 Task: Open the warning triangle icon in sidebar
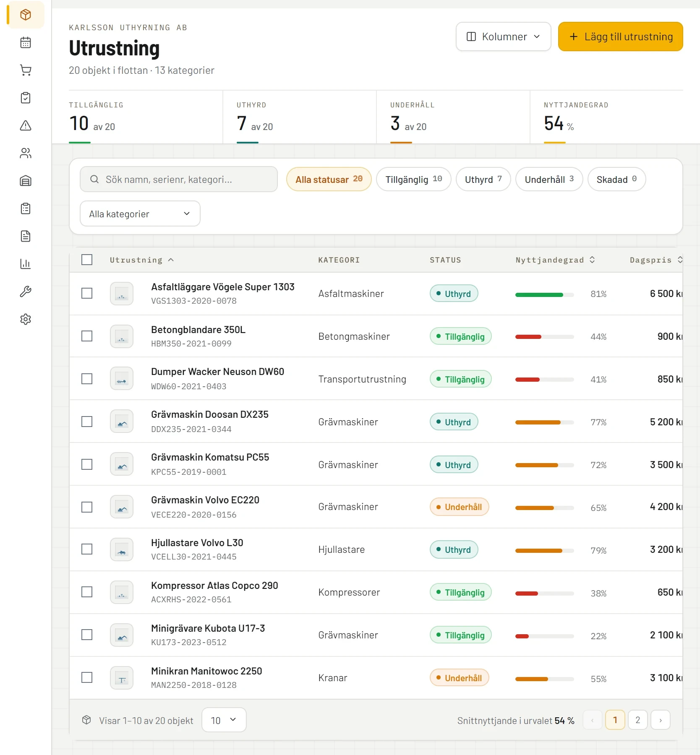(x=26, y=126)
